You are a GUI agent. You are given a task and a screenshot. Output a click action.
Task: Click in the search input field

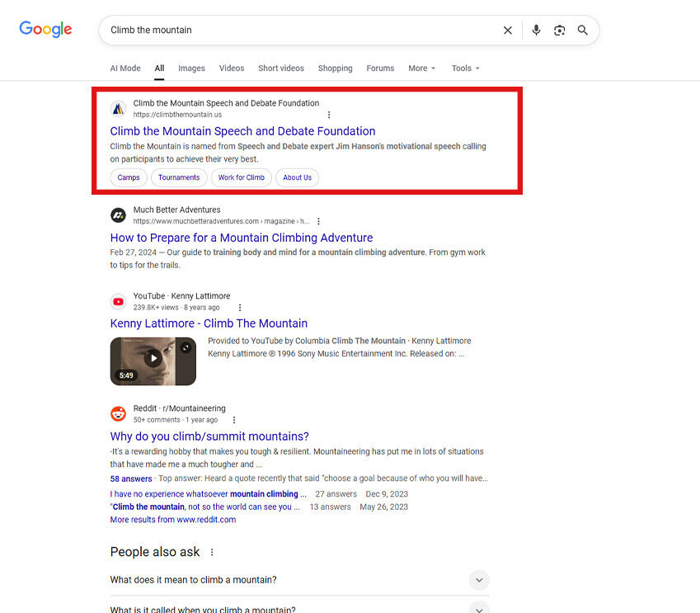297,31
